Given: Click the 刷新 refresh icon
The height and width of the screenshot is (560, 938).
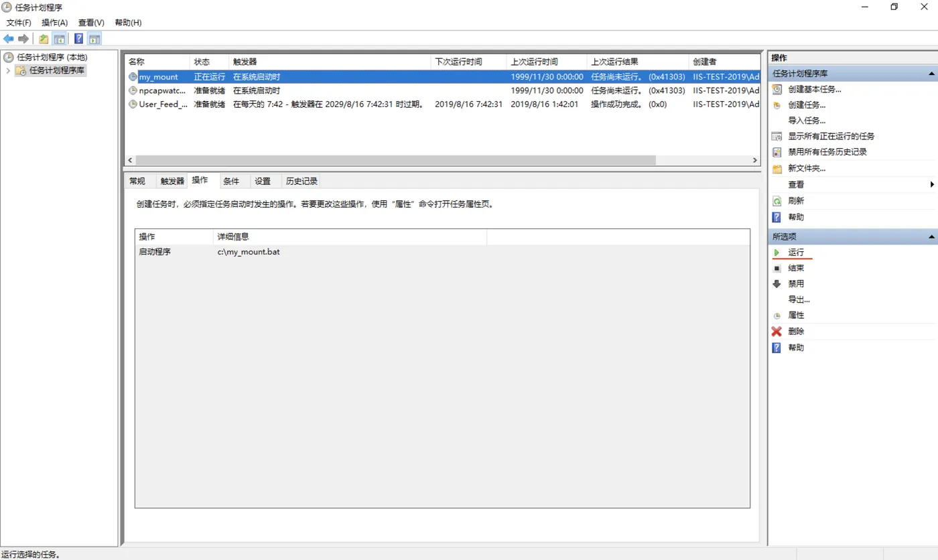Looking at the screenshot, I should click(777, 201).
